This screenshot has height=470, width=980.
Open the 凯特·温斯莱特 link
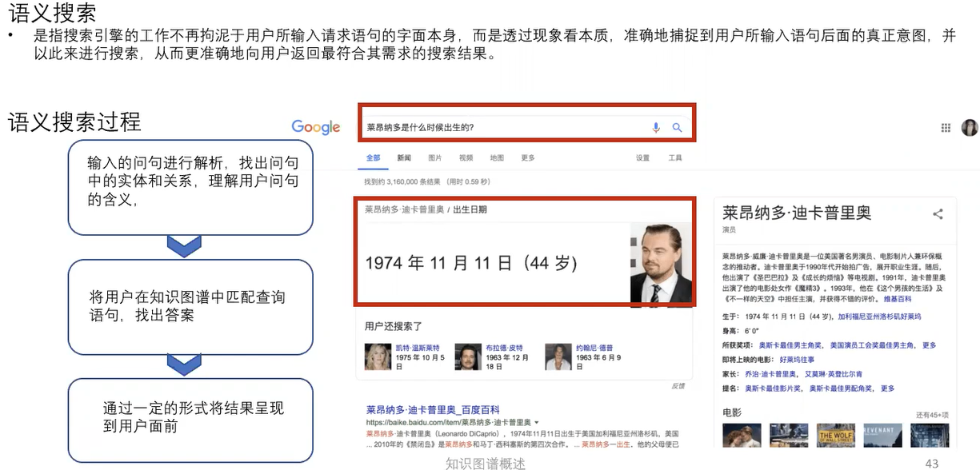[x=418, y=348]
